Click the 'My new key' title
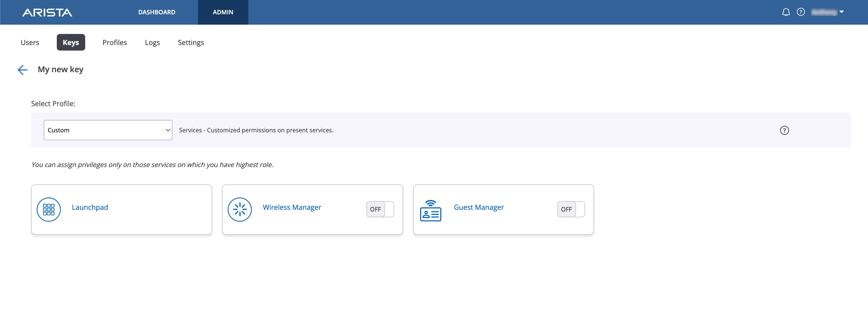Screen dimensions: 868x316 click(61, 69)
